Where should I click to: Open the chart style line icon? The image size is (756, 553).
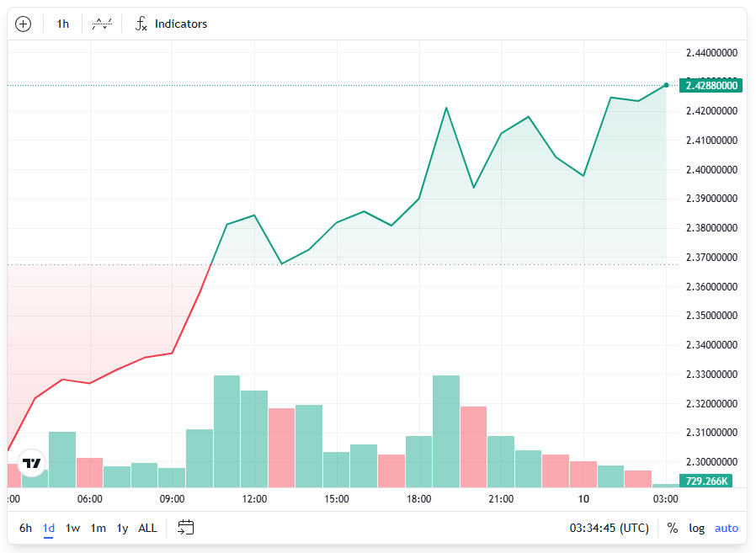102,24
